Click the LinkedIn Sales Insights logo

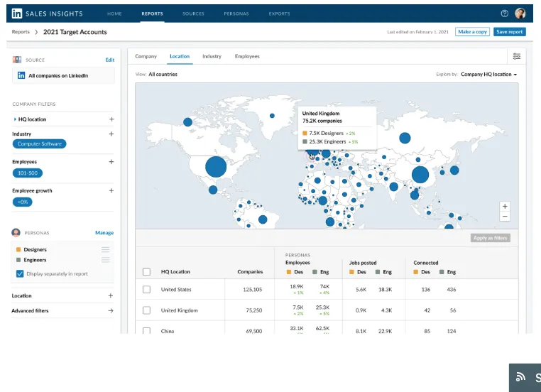click(48, 13)
